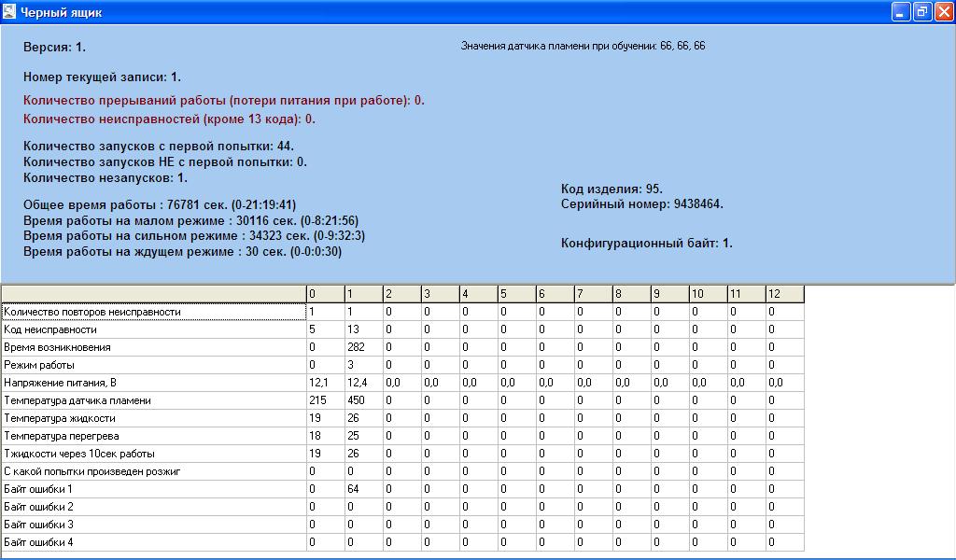Select the flame sensor temperature cell 215

click(326, 400)
